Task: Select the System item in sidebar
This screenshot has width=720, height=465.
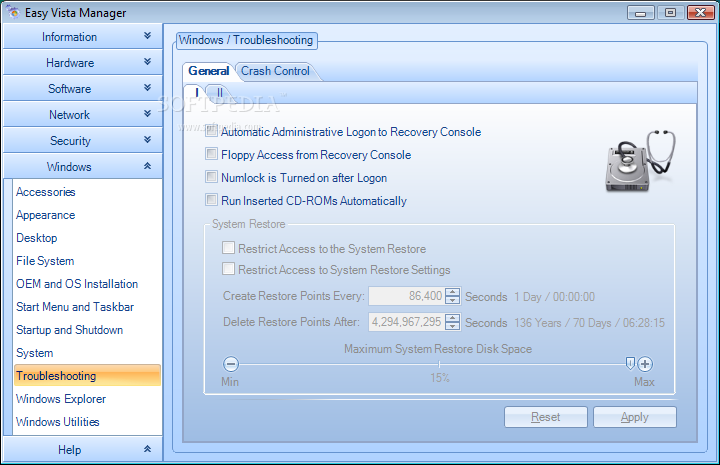Action: tap(34, 353)
